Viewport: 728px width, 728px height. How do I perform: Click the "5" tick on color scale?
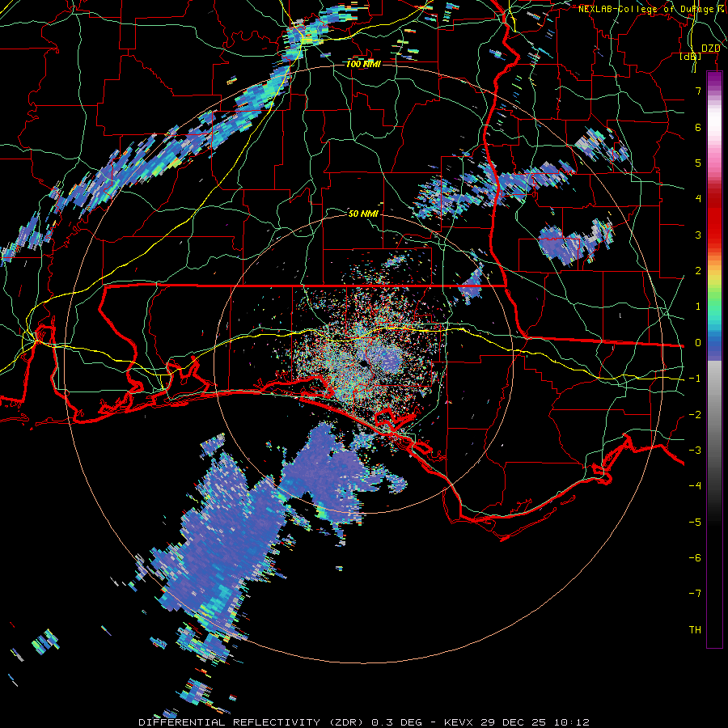click(698, 163)
